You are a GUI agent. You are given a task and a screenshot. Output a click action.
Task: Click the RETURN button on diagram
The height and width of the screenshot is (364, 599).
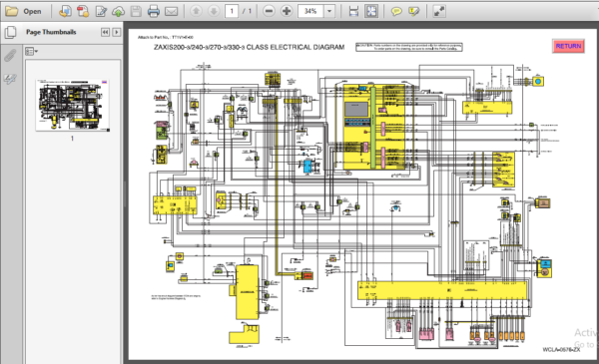[568, 46]
